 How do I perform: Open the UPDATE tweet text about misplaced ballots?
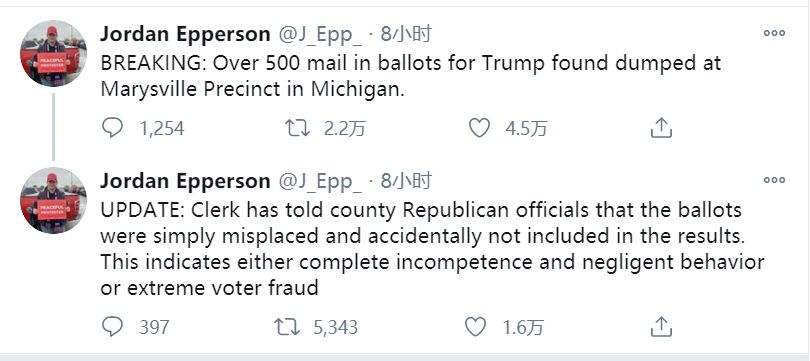(x=432, y=249)
